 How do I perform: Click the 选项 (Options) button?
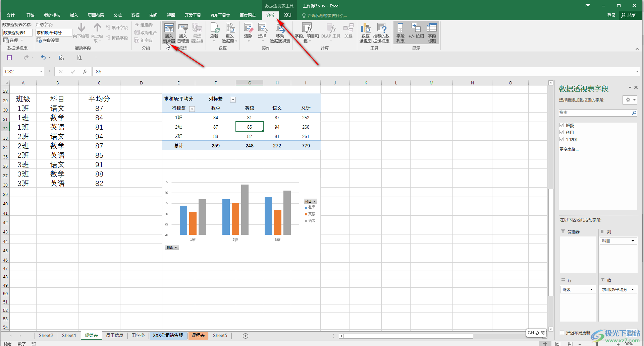tap(13, 41)
